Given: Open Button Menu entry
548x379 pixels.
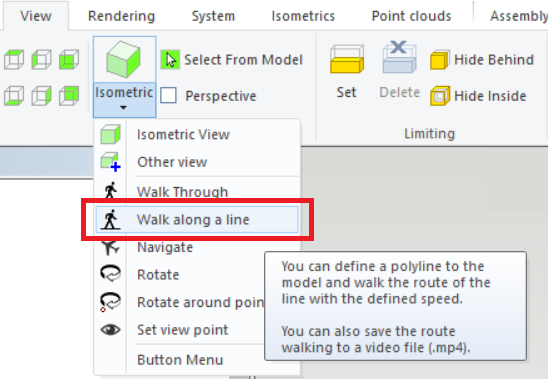Looking at the screenshot, I should coord(182,360).
